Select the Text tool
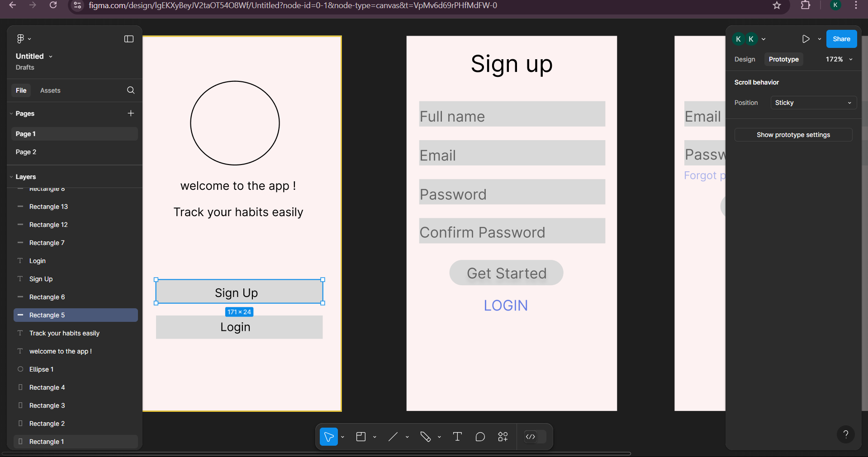Screen dimensions: 868x457 pos(457,437)
